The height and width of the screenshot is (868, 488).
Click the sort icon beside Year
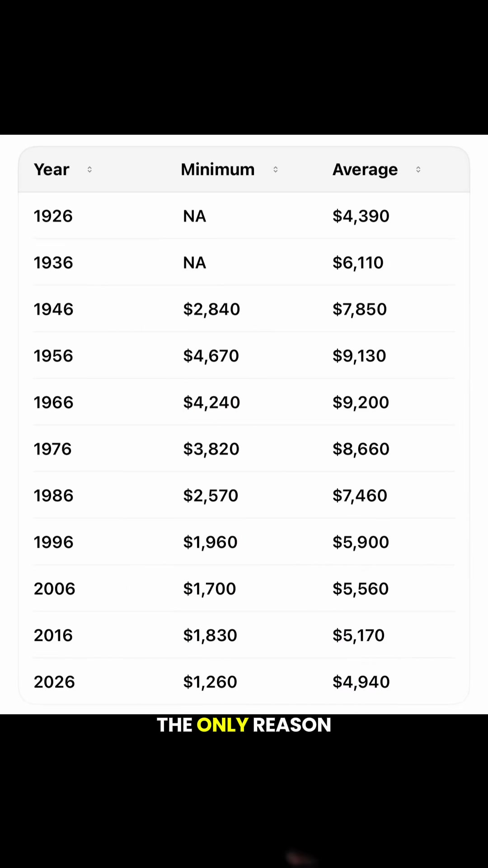click(89, 170)
